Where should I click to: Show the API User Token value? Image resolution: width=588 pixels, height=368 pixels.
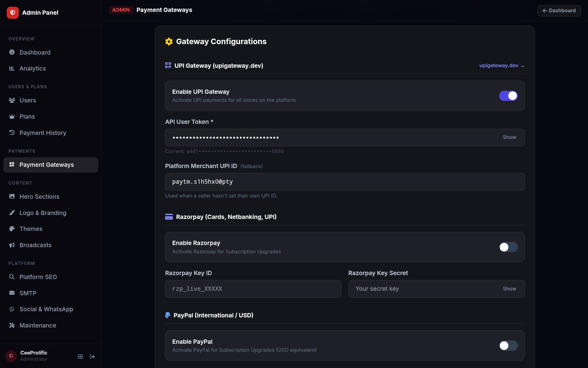pos(509,137)
